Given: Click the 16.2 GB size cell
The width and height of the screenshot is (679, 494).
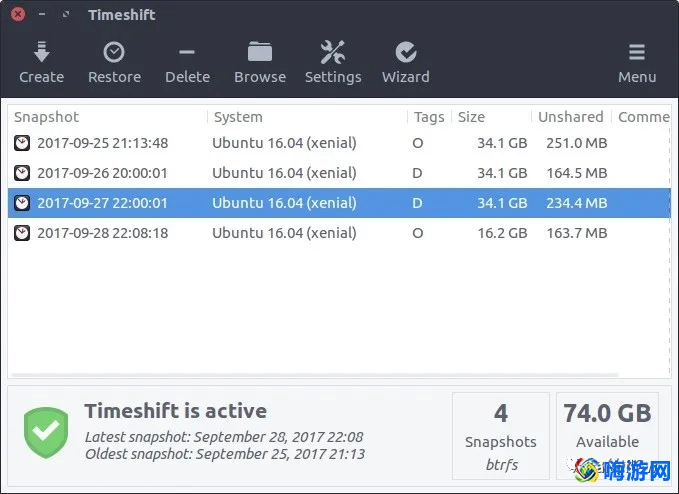Looking at the screenshot, I should point(502,233).
